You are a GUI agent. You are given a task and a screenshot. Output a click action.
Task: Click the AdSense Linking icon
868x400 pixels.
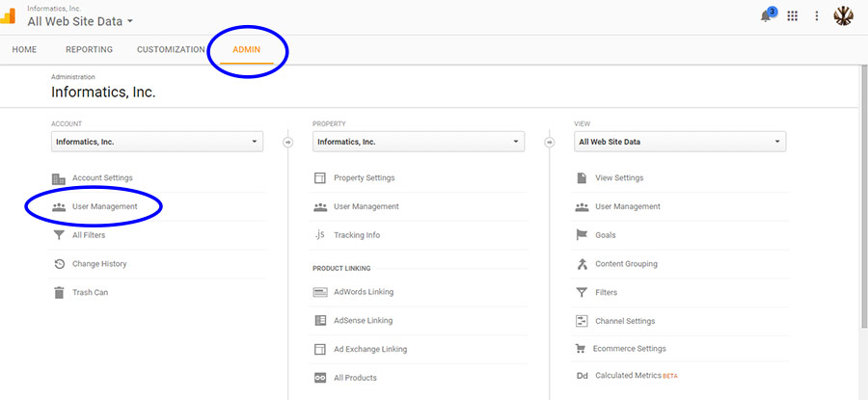(320, 320)
